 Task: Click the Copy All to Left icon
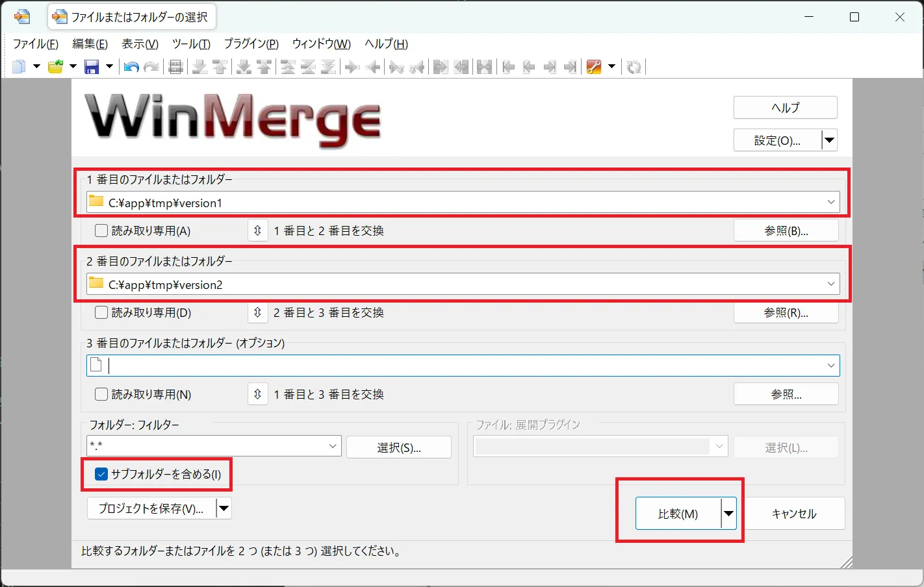click(461, 67)
